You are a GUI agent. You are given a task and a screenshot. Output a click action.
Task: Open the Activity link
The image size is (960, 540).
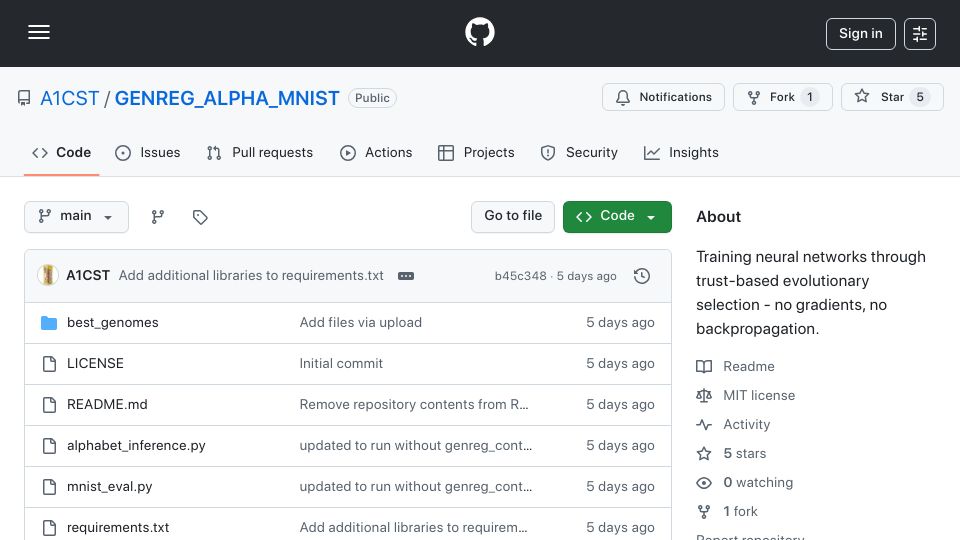click(x=746, y=424)
